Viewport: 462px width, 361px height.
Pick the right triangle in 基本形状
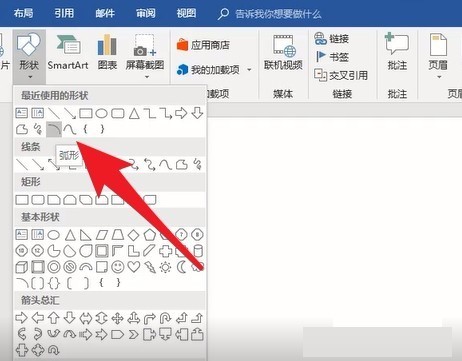pos(86,235)
